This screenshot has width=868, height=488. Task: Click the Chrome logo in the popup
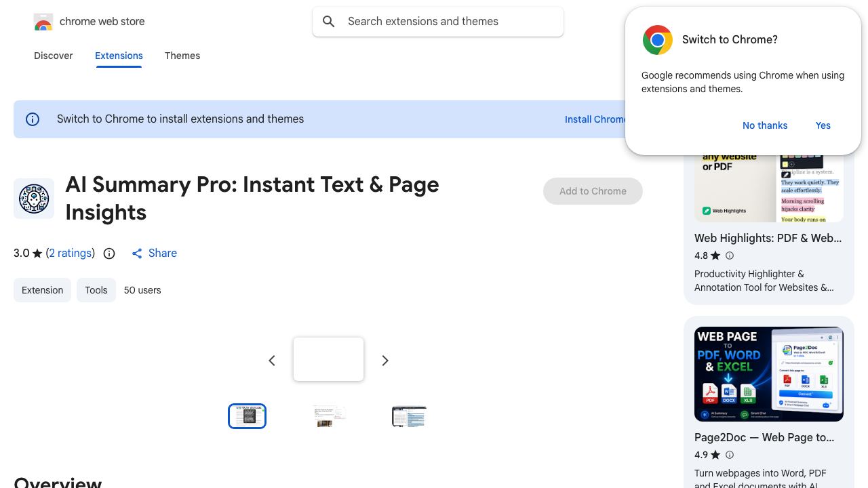[x=658, y=40]
